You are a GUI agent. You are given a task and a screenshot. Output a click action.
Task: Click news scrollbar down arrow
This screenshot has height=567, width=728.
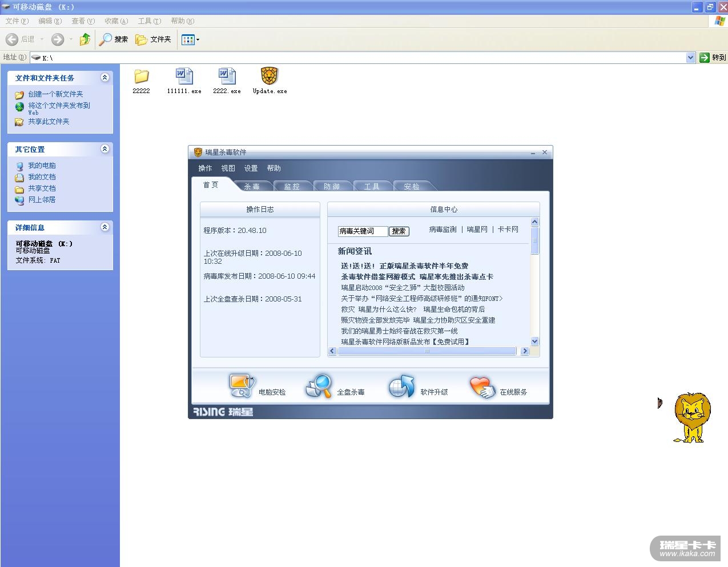click(x=535, y=341)
